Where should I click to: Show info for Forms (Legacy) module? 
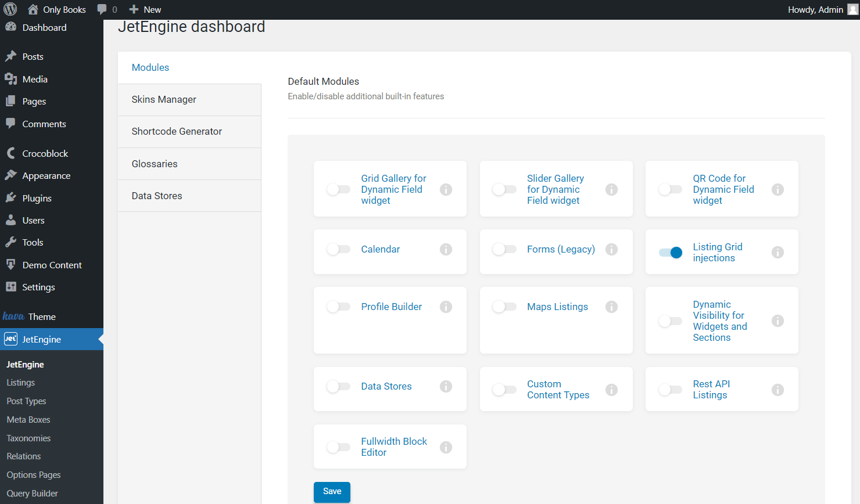[611, 249]
